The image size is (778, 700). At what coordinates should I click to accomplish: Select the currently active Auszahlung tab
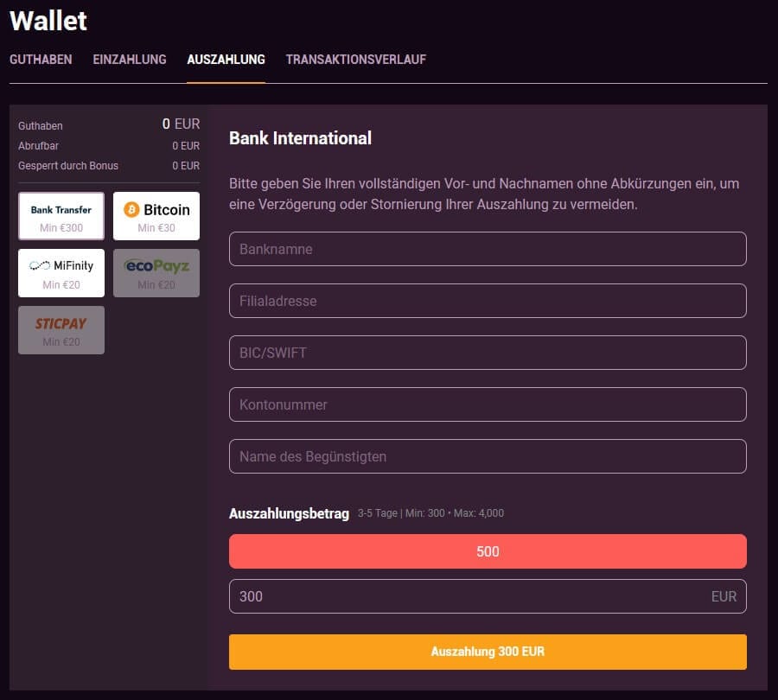point(226,60)
